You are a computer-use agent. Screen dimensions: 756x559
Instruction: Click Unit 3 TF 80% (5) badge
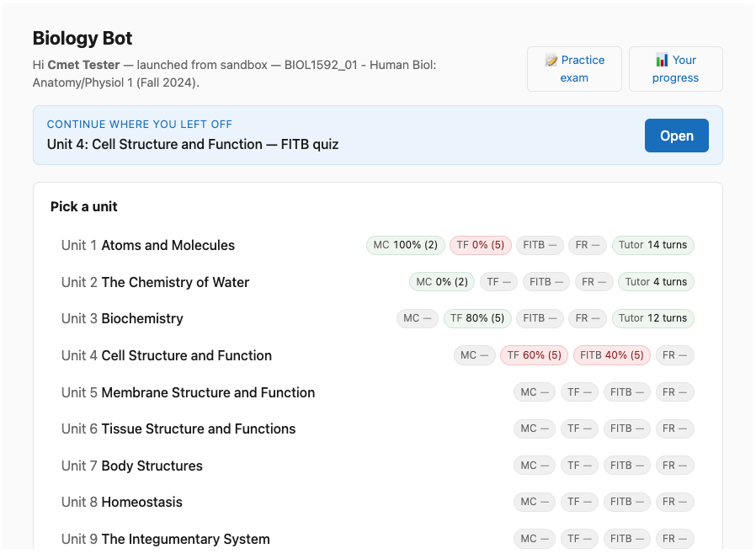coord(477,318)
